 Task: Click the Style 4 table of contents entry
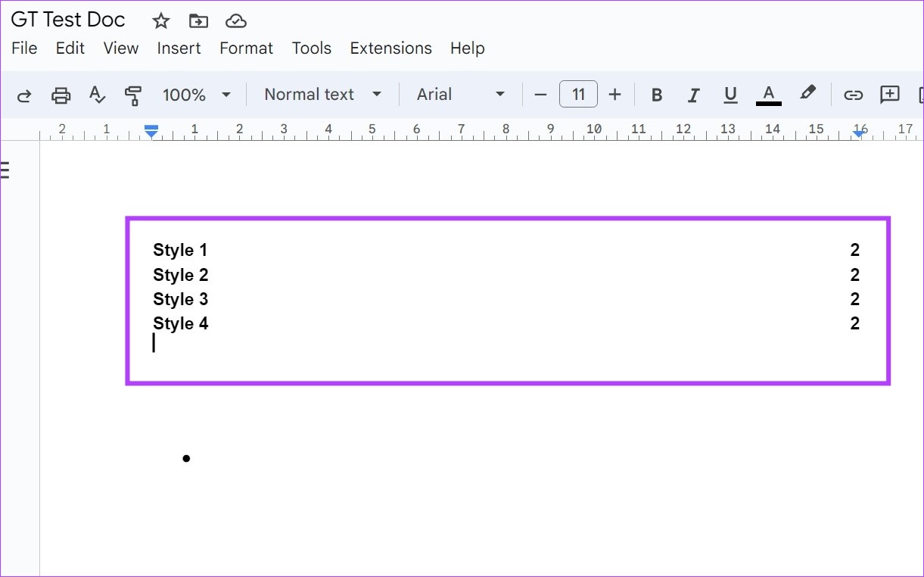[x=181, y=323]
